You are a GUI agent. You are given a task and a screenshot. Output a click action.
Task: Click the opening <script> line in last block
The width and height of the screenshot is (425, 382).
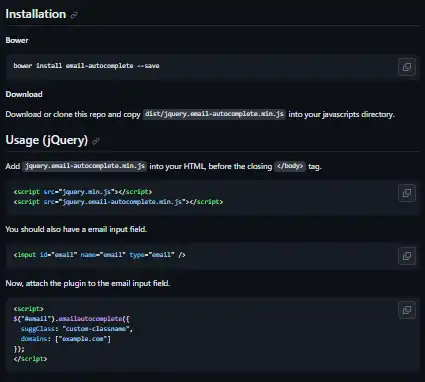click(x=28, y=309)
